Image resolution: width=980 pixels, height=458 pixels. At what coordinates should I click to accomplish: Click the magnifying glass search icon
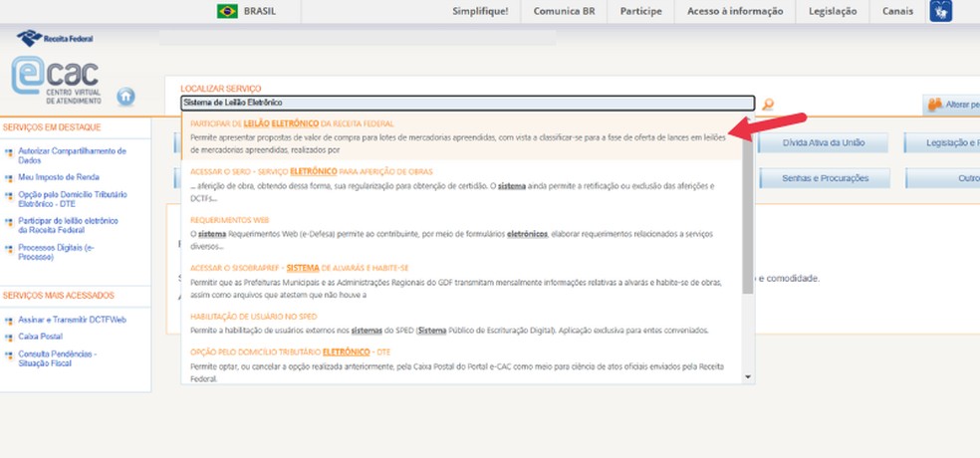pyautogui.click(x=768, y=105)
